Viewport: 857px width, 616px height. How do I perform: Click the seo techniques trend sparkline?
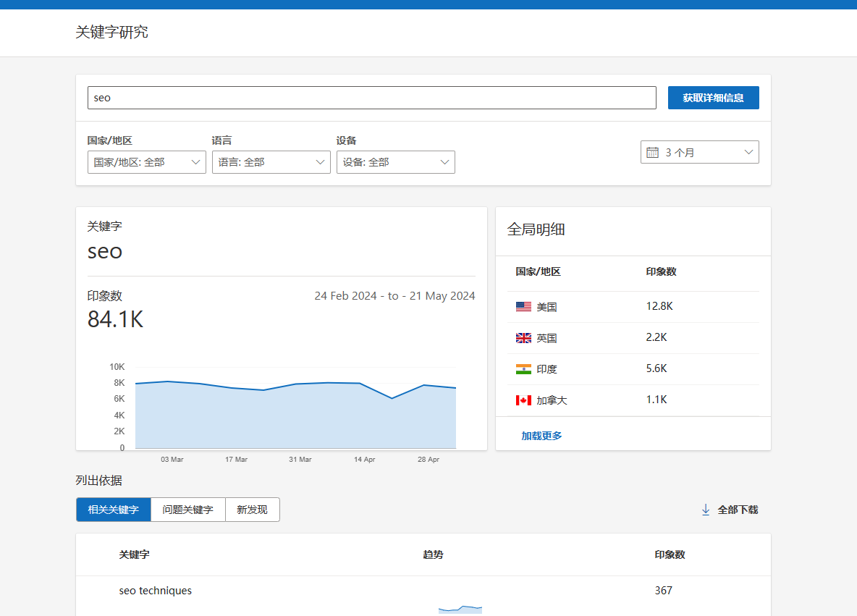click(460, 609)
